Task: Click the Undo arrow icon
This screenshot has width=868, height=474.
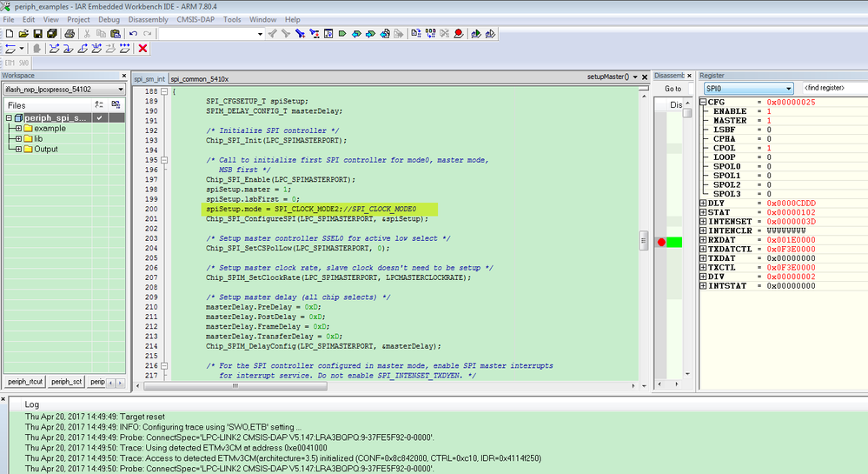Action: tap(133, 34)
